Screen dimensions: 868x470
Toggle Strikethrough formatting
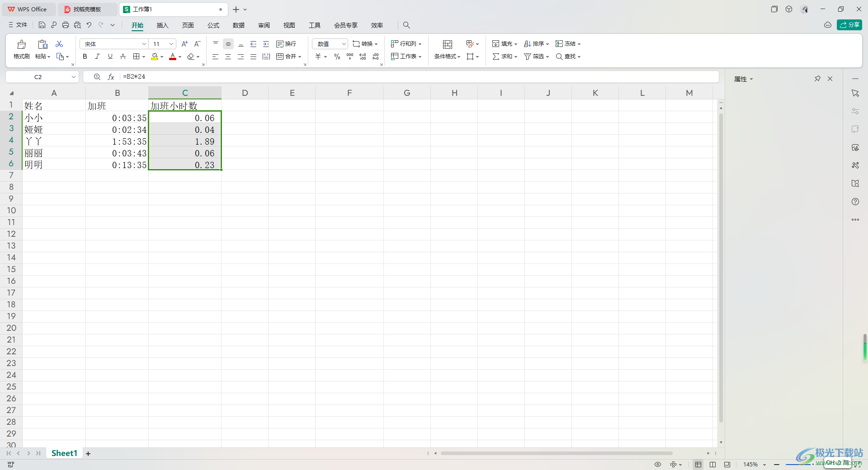click(x=123, y=56)
